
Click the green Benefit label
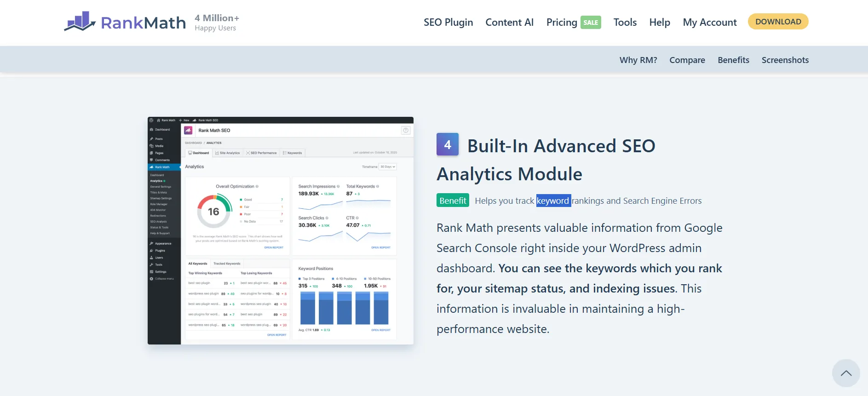point(453,201)
